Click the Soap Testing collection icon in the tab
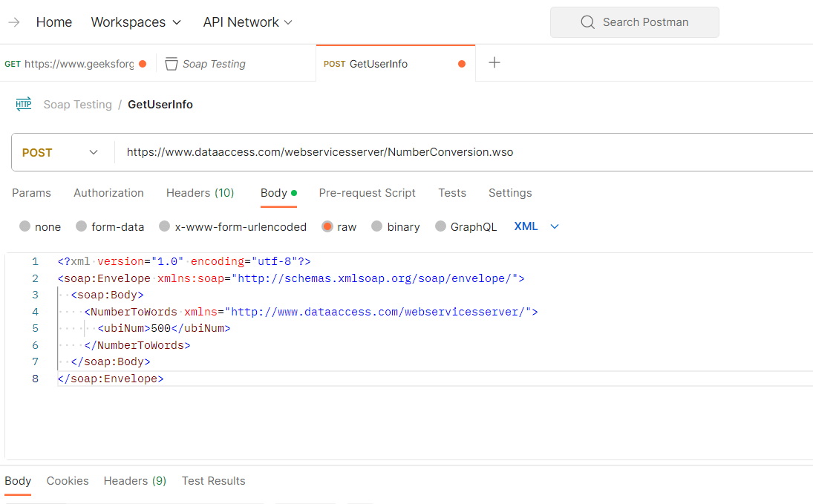Viewport: 813px width, 504px height. [172, 64]
